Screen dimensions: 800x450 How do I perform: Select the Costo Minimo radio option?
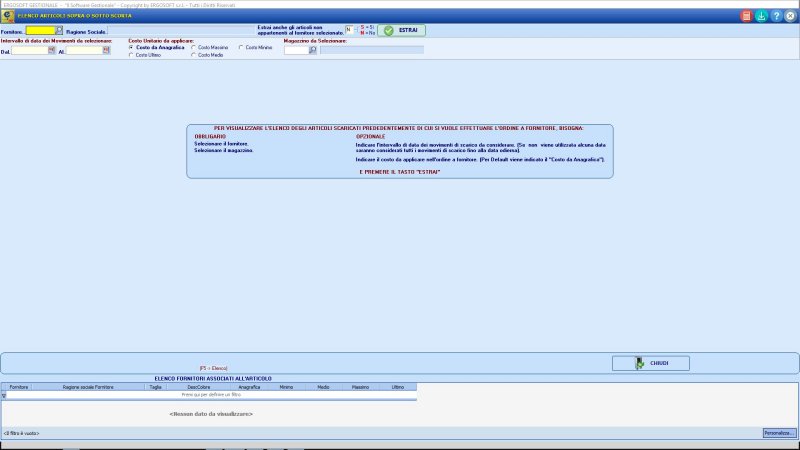point(241,47)
